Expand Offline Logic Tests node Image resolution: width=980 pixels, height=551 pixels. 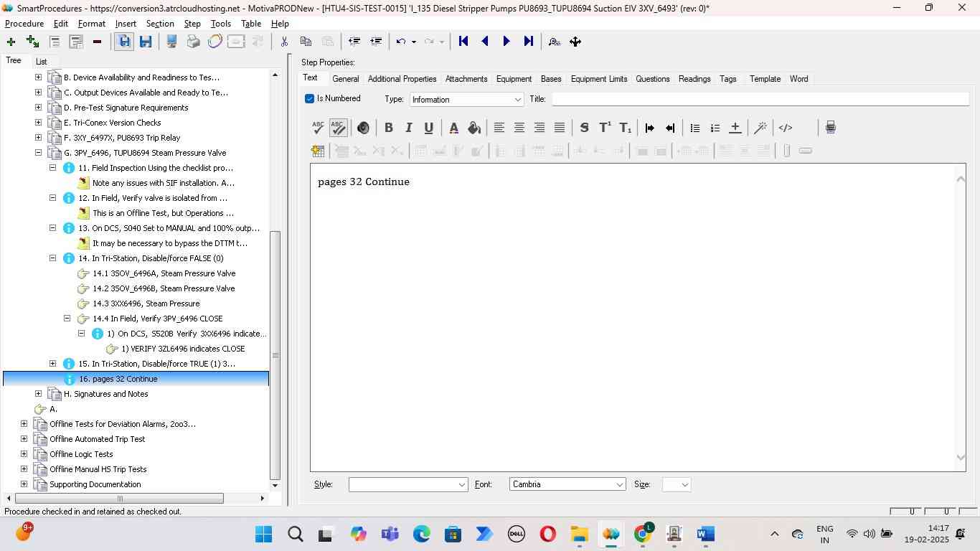pos(24,454)
